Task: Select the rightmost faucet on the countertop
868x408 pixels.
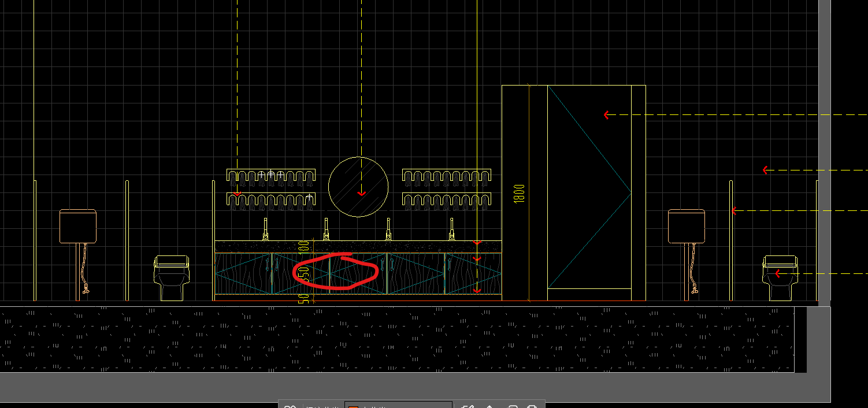Action: click(x=452, y=229)
